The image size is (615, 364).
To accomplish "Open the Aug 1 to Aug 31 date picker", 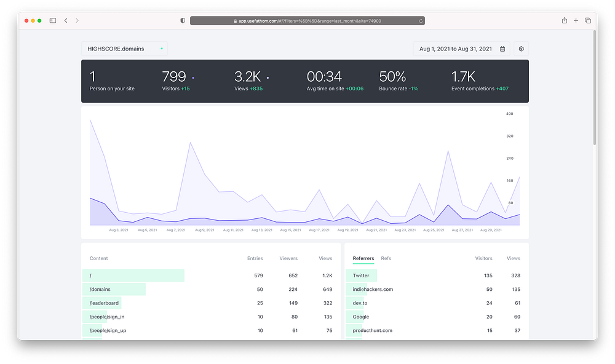I will click(x=461, y=49).
